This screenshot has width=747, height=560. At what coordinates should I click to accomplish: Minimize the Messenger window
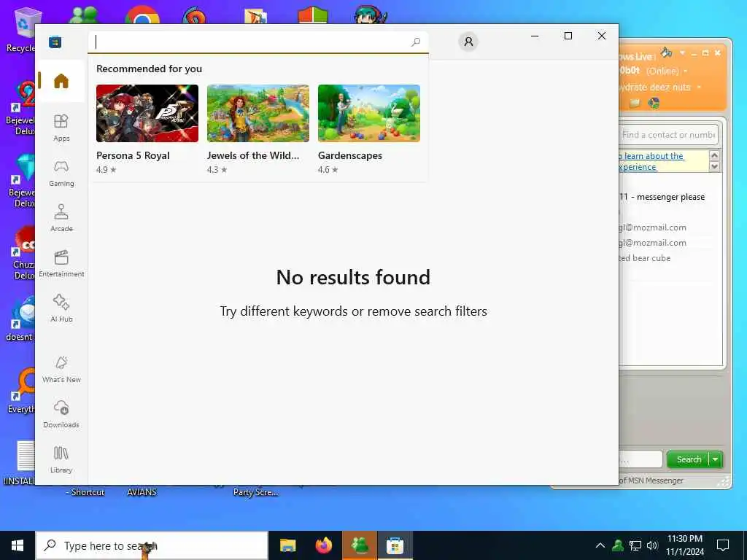pyautogui.click(x=694, y=53)
